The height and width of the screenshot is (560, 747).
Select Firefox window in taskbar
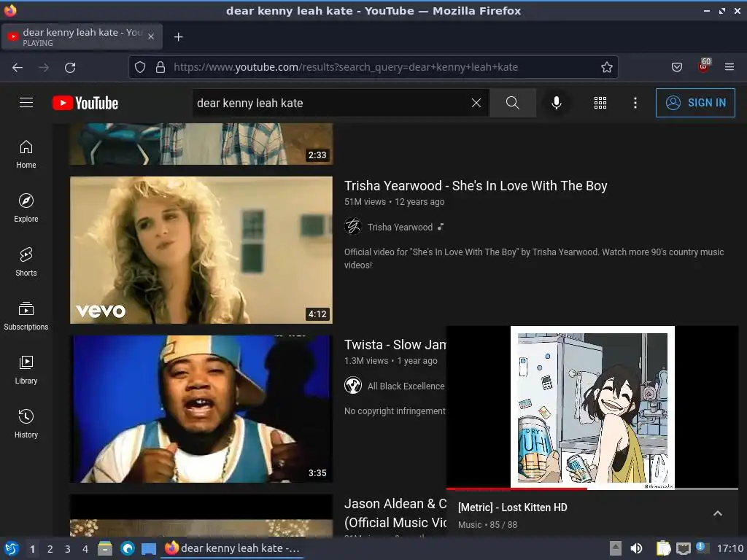click(x=233, y=548)
